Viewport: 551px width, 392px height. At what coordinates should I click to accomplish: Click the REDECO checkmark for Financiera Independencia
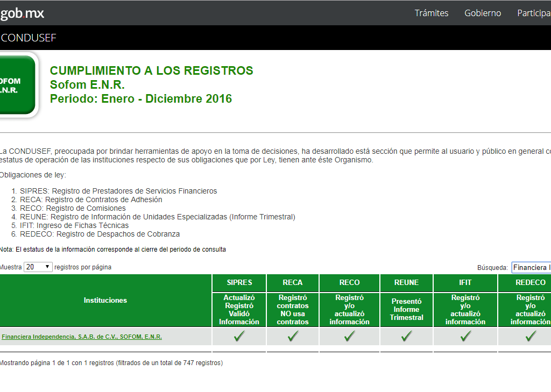click(x=531, y=336)
